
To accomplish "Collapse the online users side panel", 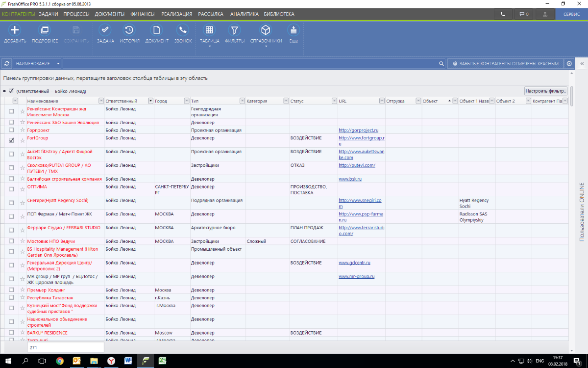I will 582,63.
